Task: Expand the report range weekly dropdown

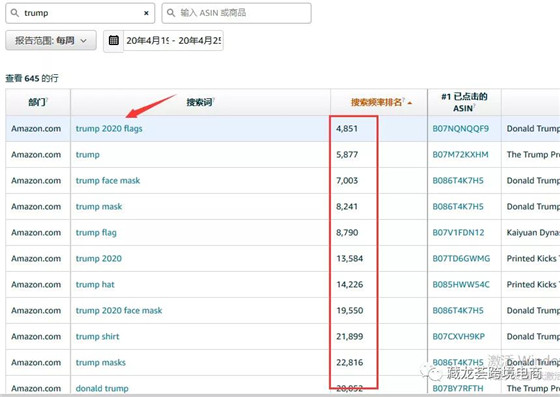Action: 51,40
